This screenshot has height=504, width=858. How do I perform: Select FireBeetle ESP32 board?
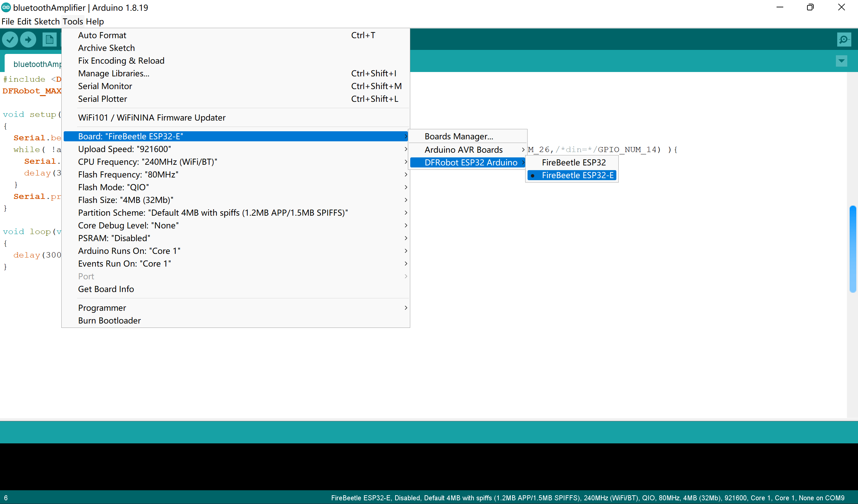click(x=572, y=162)
